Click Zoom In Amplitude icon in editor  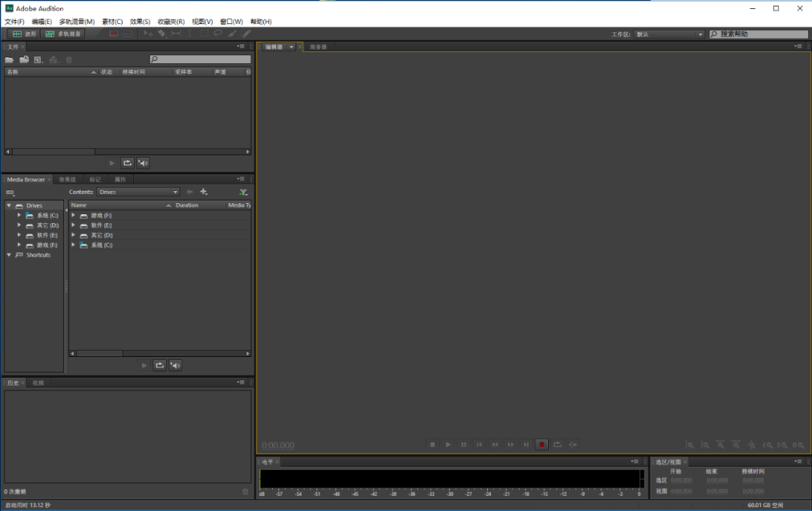689,446
